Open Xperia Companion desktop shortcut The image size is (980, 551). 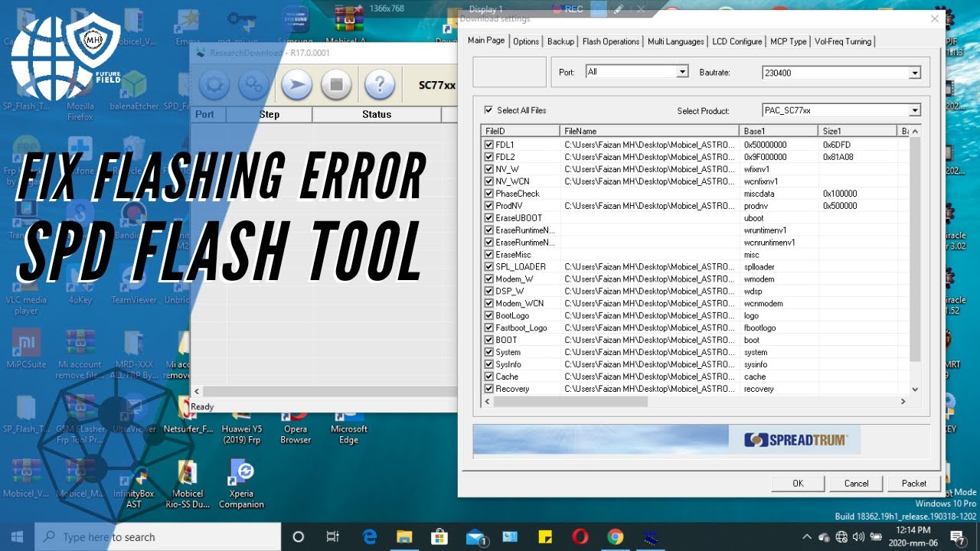coord(241,484)
